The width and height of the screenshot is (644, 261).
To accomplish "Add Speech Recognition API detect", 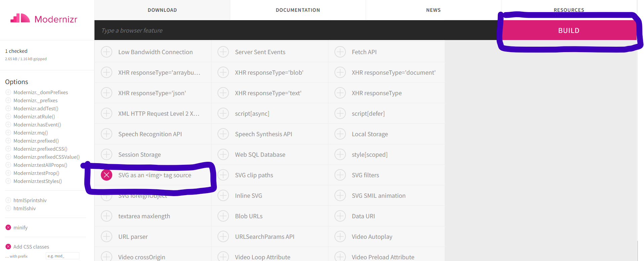I will [107, 134].
